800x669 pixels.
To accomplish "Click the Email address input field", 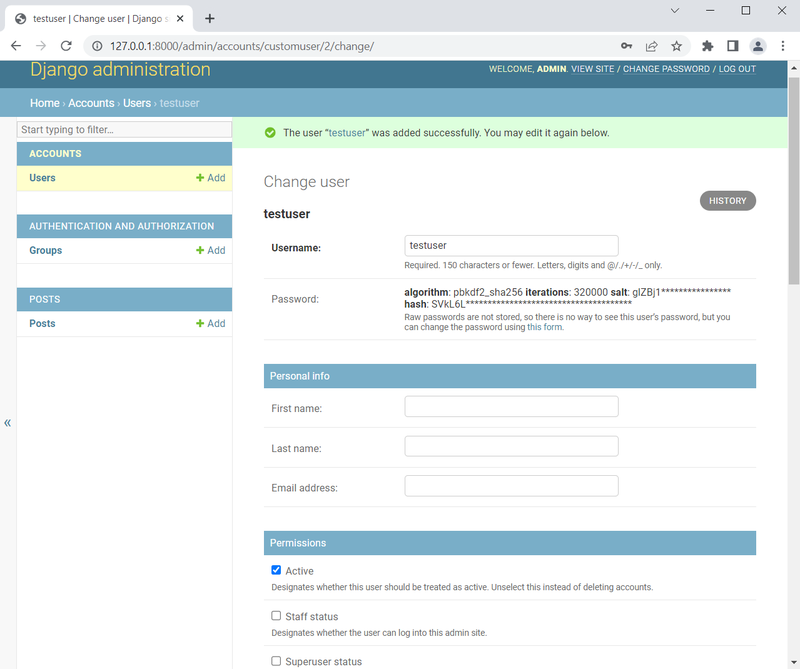I will click(x=511, y=486).
